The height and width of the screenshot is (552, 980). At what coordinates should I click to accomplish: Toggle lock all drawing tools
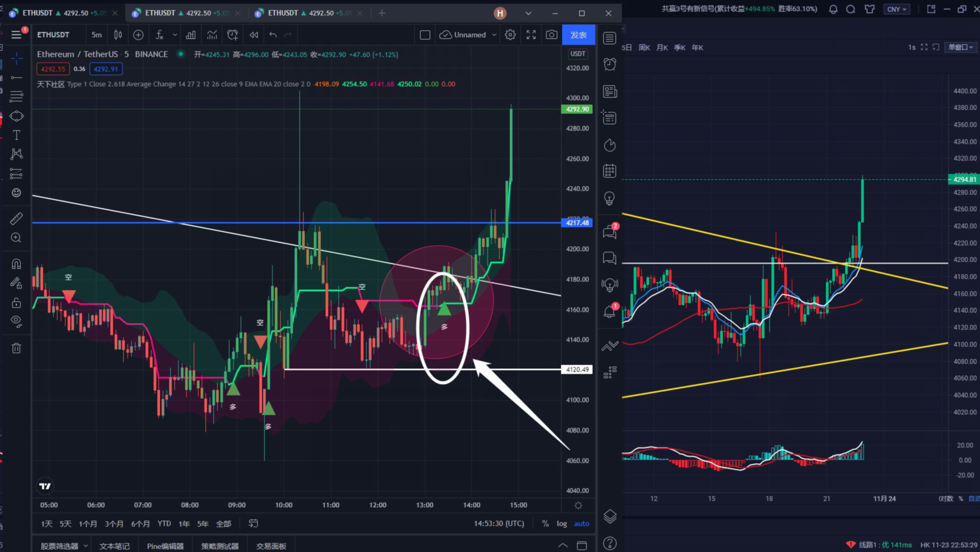tap(17, 303)
